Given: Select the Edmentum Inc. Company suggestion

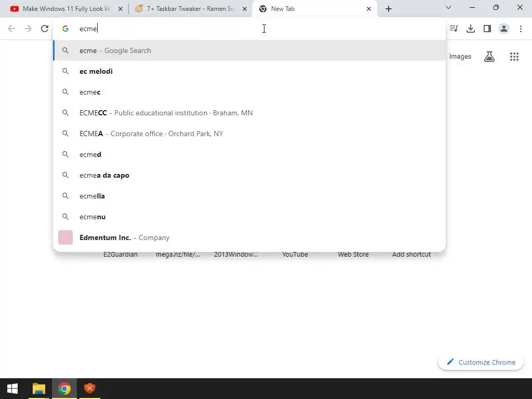Looking at the screenshot, I should (249, 237).
